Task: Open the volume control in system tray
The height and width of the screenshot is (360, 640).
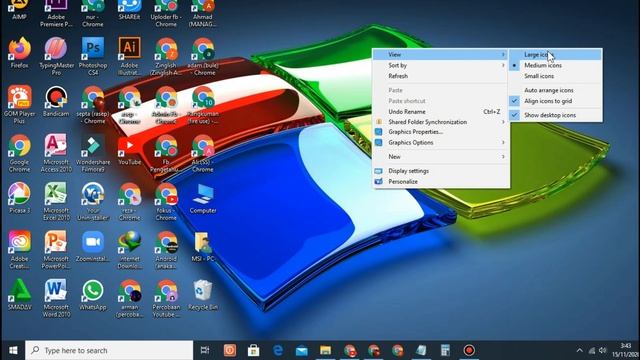Action: pos(602,351)
